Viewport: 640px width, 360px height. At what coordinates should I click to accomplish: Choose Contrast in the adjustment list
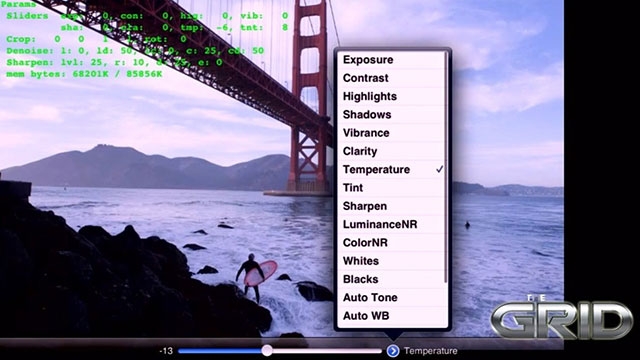click(391, 78)
